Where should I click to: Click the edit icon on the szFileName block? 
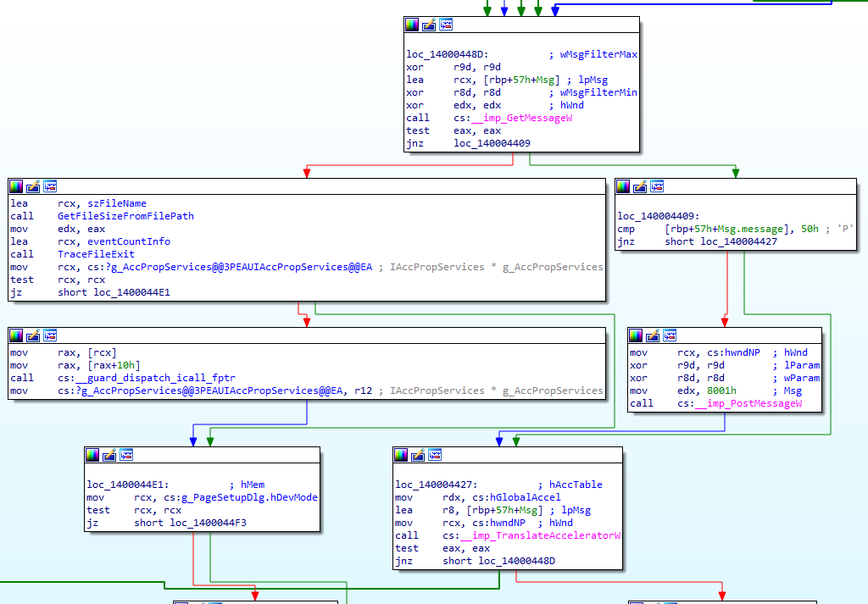point(32,186)
